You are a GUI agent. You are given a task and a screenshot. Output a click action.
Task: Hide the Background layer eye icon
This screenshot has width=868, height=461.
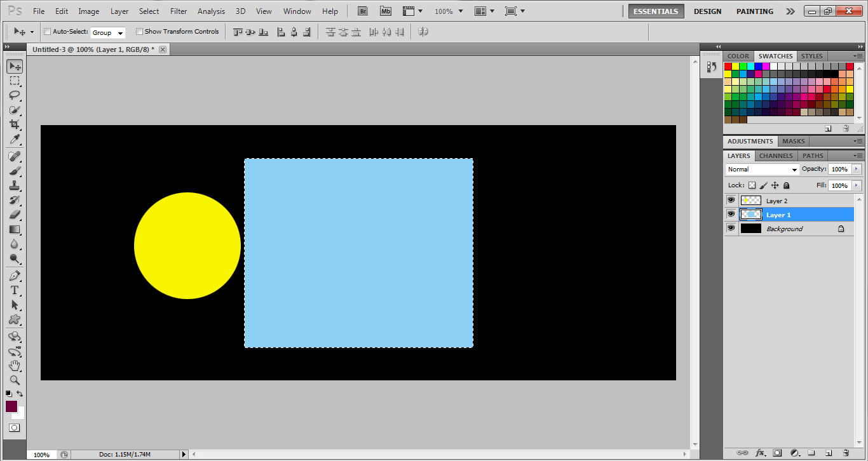click(731, 229)
